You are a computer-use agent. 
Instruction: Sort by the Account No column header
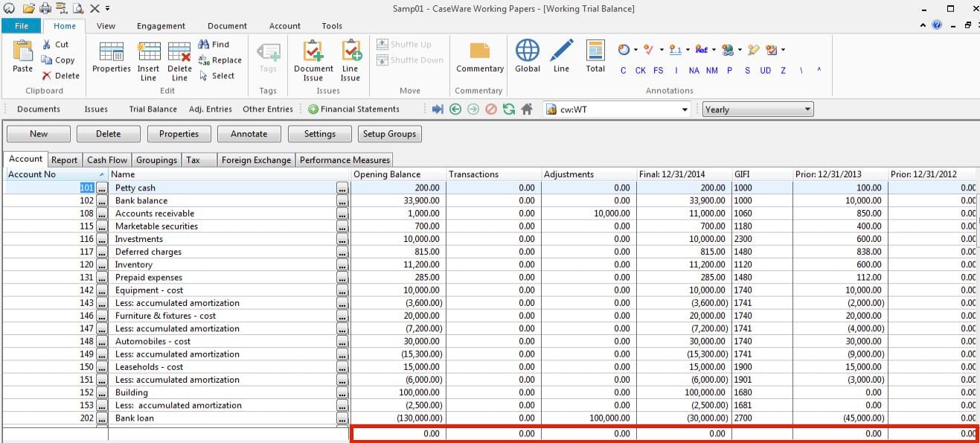tap(55, 174)
